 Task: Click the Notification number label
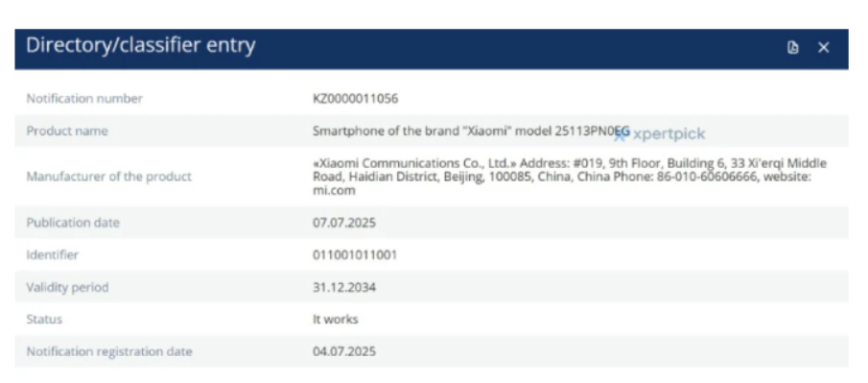coord(84,99)
